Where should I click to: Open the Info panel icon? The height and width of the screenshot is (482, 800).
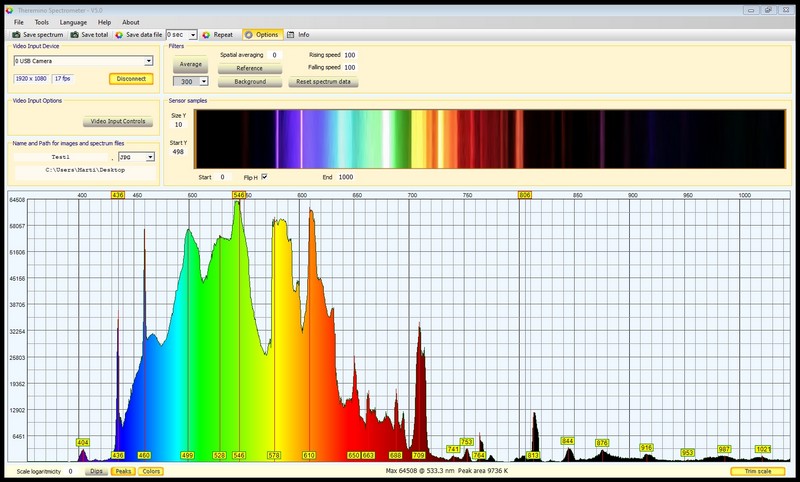coord(291,34)
